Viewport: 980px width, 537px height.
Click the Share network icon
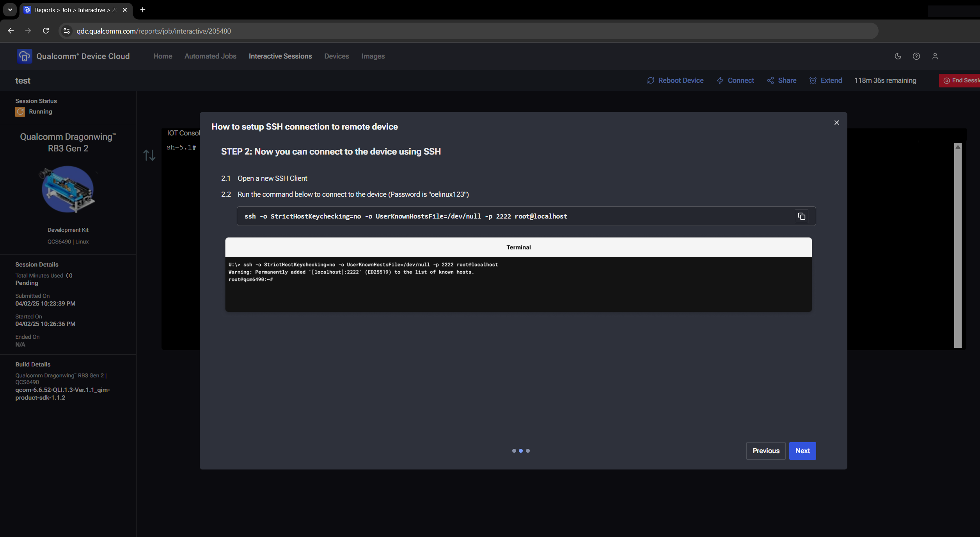coord(771,80)
